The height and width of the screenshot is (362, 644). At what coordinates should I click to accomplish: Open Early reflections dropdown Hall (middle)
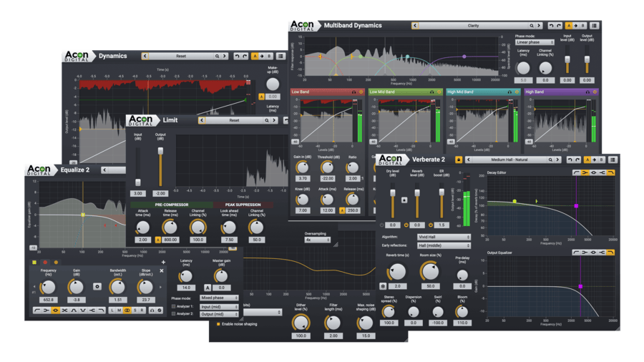pyautogui.click(x=444, y=245)
